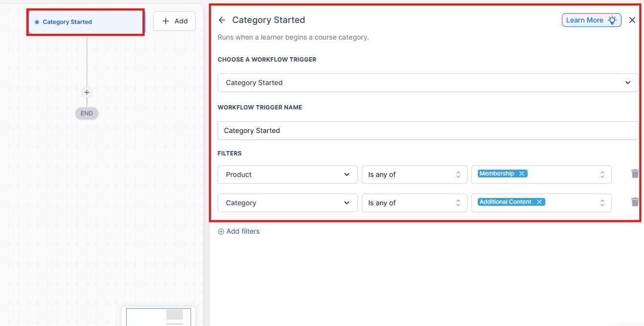Click the back arrow beside Category Started
Viewport: 644px width, 326px height.
(x=222, y=20)
